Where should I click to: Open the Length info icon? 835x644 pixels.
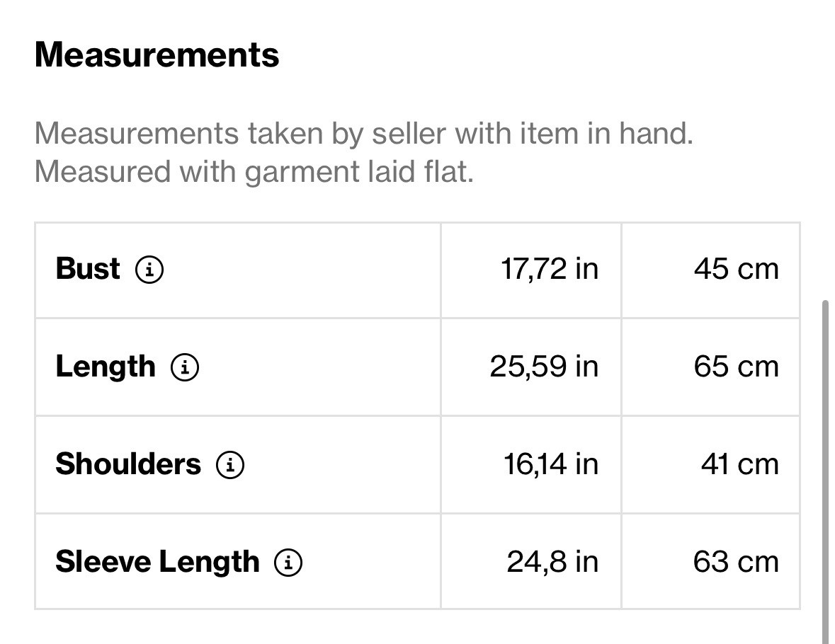coord(185,367)
